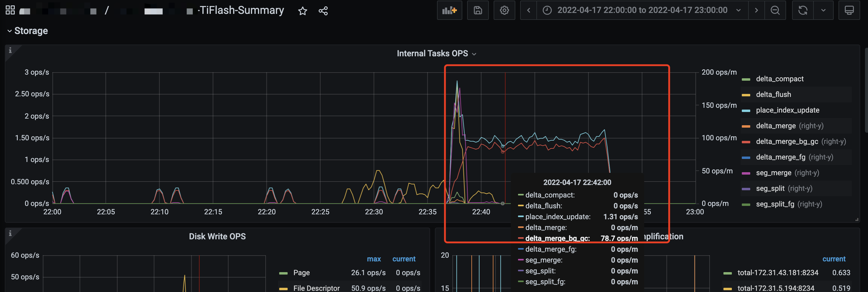
Task: Shift time range backward
Action: coord(528,11)
